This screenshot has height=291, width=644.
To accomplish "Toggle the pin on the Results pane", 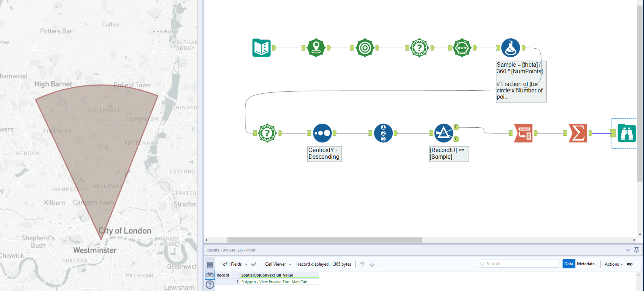I will click(636, 250).
